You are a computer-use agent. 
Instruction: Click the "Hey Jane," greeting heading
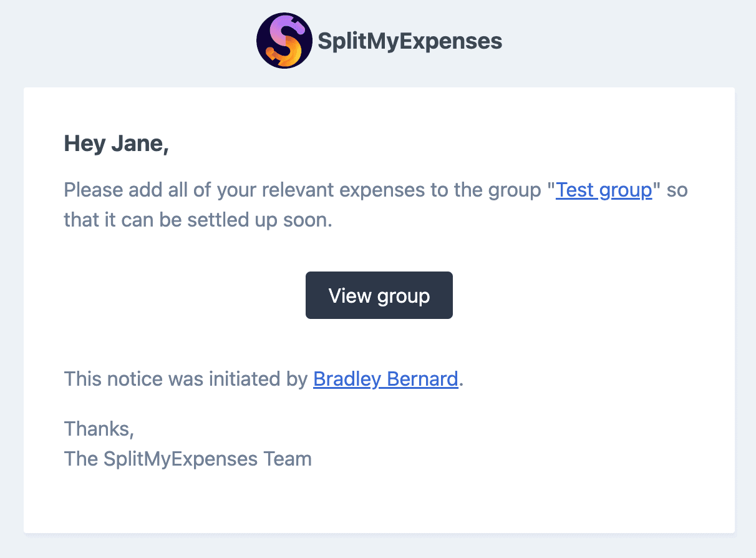(x=117, y=144)
